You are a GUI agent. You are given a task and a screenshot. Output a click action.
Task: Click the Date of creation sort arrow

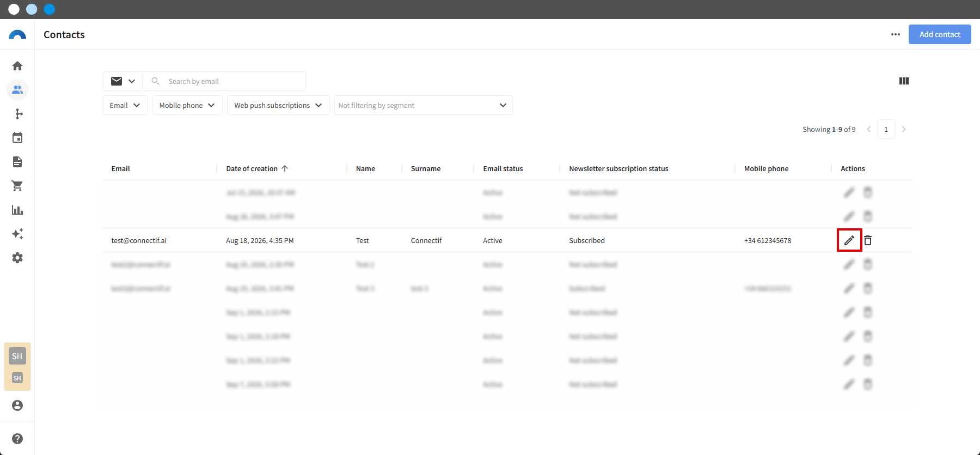point(285,168)
